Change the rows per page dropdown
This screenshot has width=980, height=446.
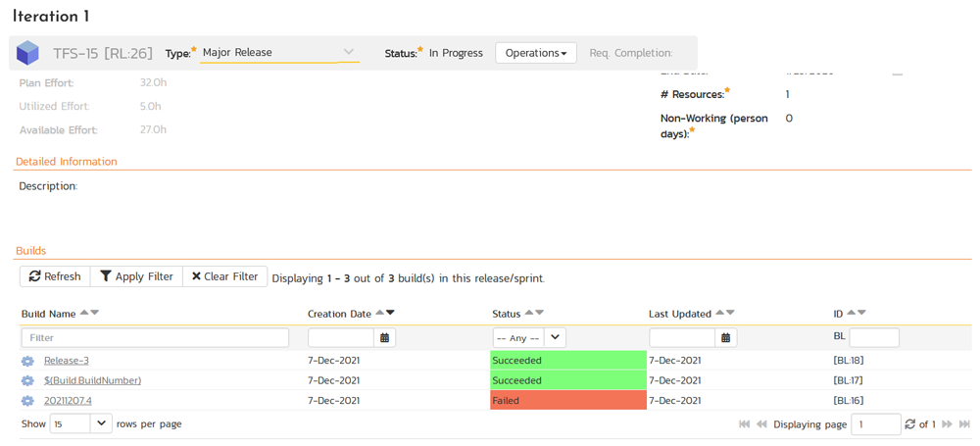[x=80, y=423]
